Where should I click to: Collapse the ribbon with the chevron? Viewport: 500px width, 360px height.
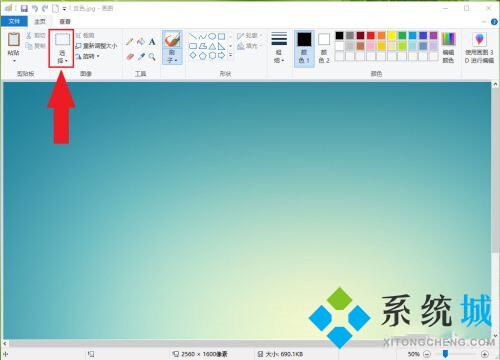pyautogui.click(x=484, y=22)
